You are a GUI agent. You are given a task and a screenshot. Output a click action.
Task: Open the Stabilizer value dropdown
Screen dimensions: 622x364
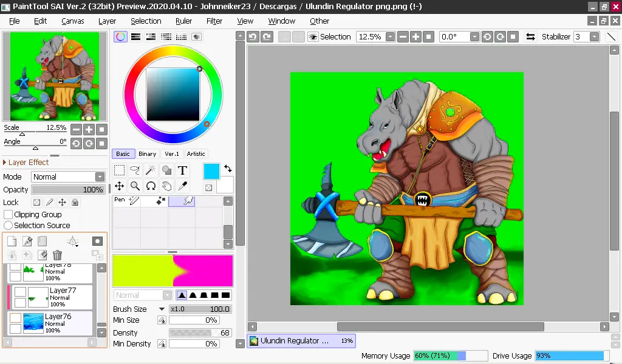(594, 37)
